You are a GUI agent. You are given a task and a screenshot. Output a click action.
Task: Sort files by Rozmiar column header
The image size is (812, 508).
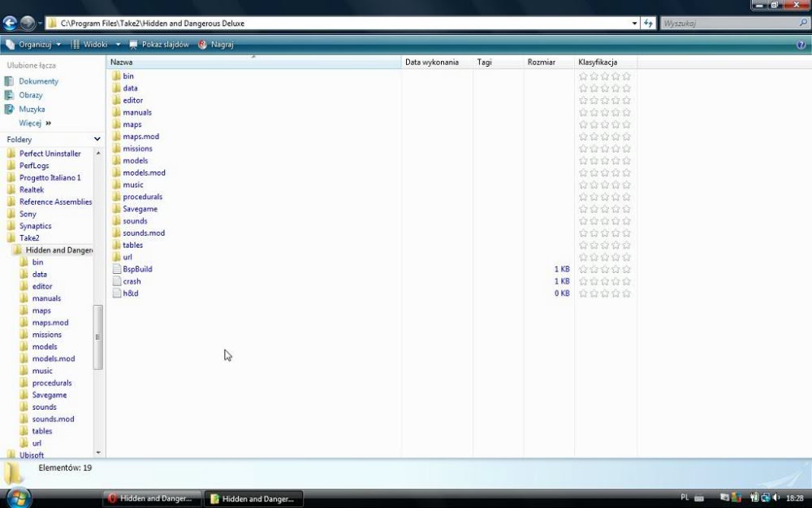click(x=541, y=62)
